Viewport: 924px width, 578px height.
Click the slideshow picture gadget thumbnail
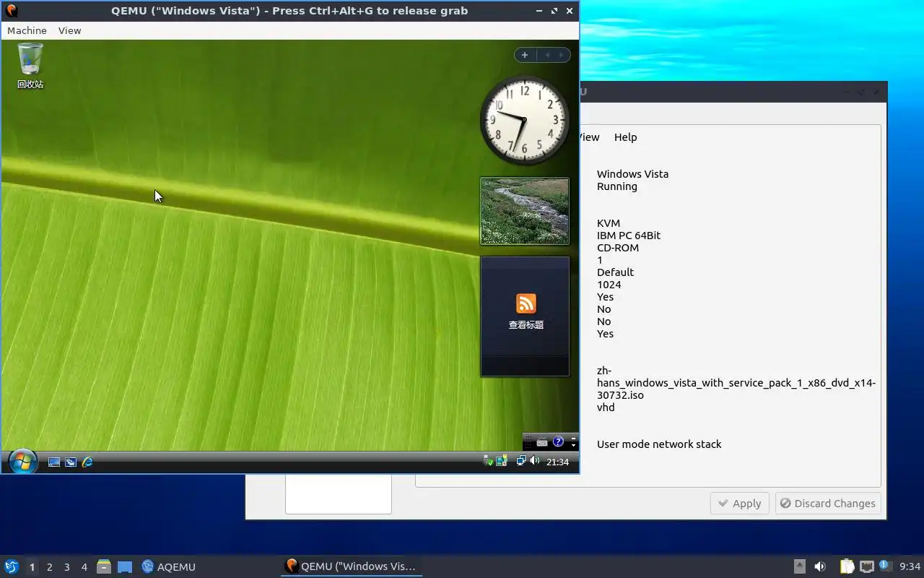point(525,211)
